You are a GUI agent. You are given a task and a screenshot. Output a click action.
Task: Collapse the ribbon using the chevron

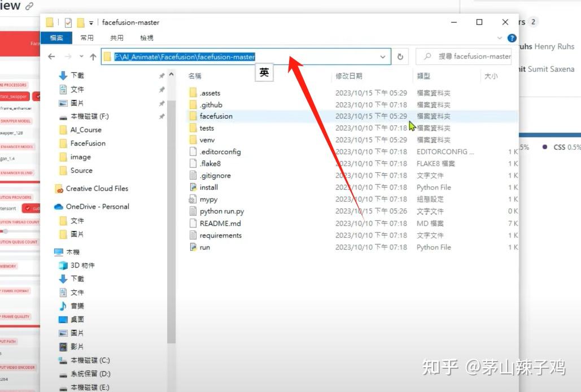tap(499, 38)
